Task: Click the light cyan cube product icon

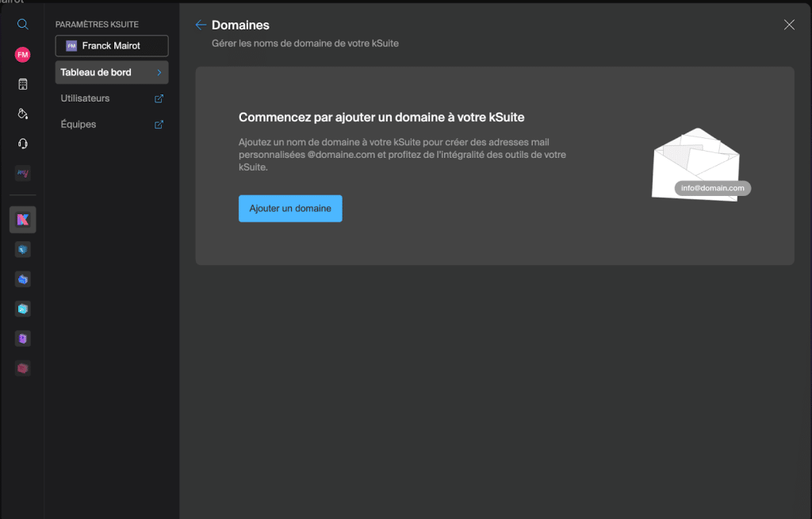Action: pyautogui.click(x=22, y=309)
